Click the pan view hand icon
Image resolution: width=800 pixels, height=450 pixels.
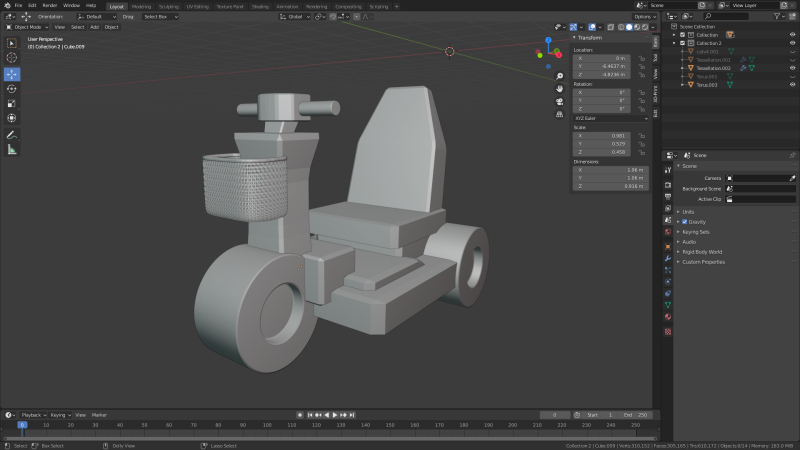tap(560, 88)
